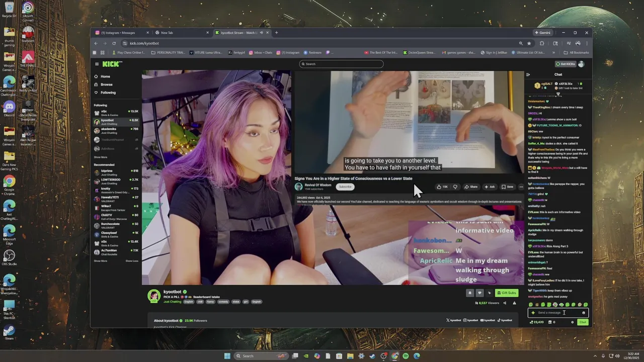This screenshot has height=362, width=644.
Task: Collapse Recommended list with Show Less
Action: point(132,261)
